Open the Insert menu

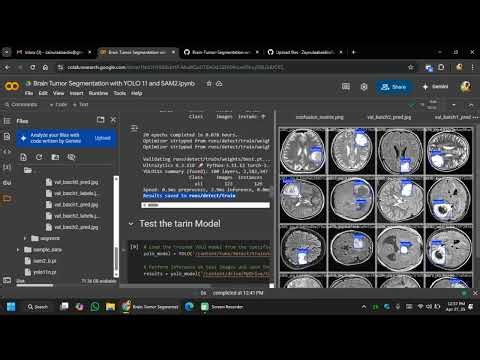(76, 93)
